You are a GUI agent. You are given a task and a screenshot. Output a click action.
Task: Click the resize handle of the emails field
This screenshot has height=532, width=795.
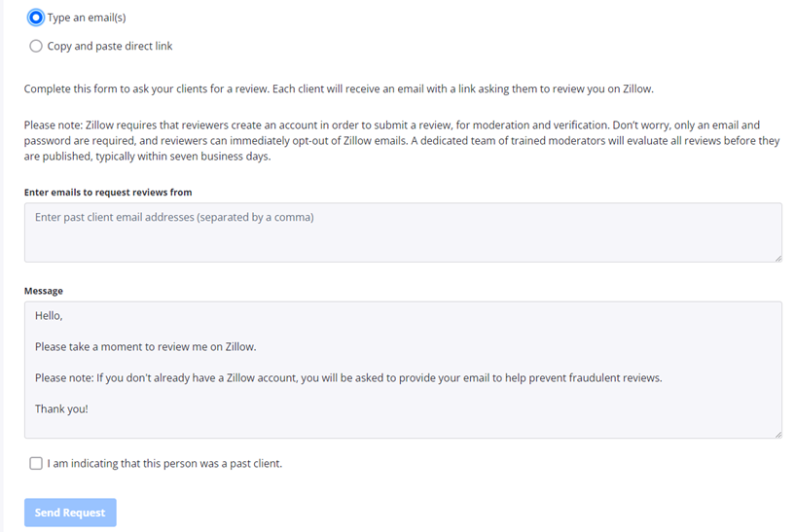[777, 258]
